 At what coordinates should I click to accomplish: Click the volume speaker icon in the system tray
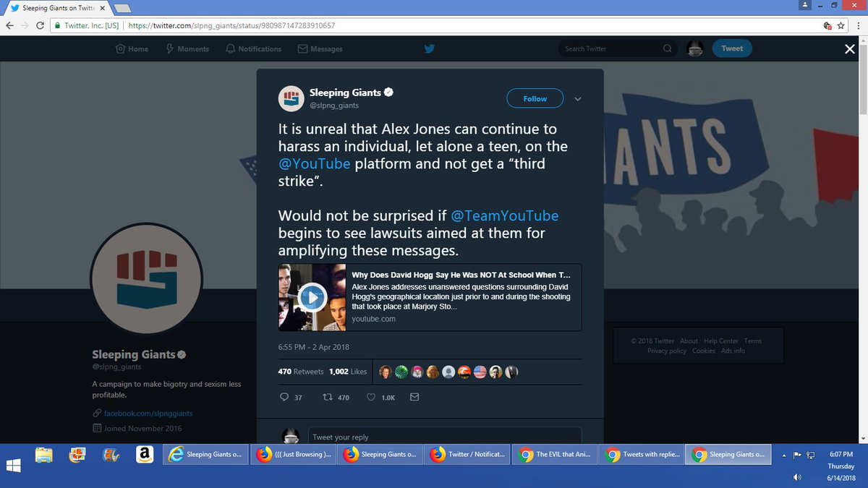pyautogui.click(x=797, y=477)
